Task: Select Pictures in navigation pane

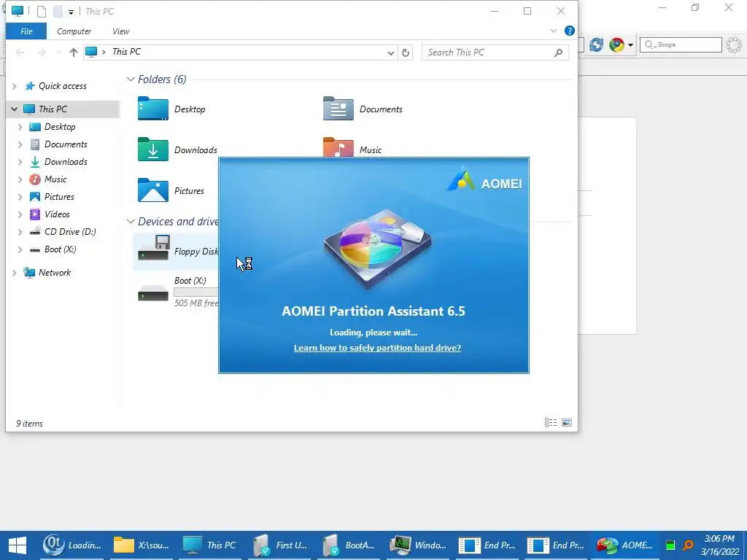Action: [x=59, y=197]
